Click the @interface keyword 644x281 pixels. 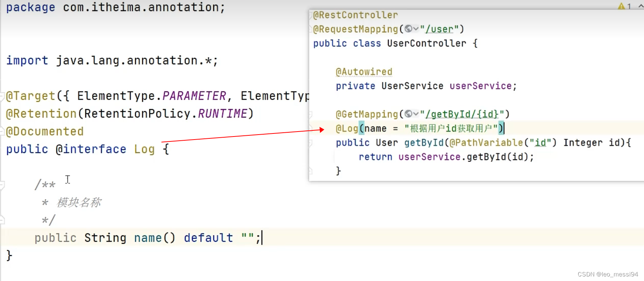[91, 149]
